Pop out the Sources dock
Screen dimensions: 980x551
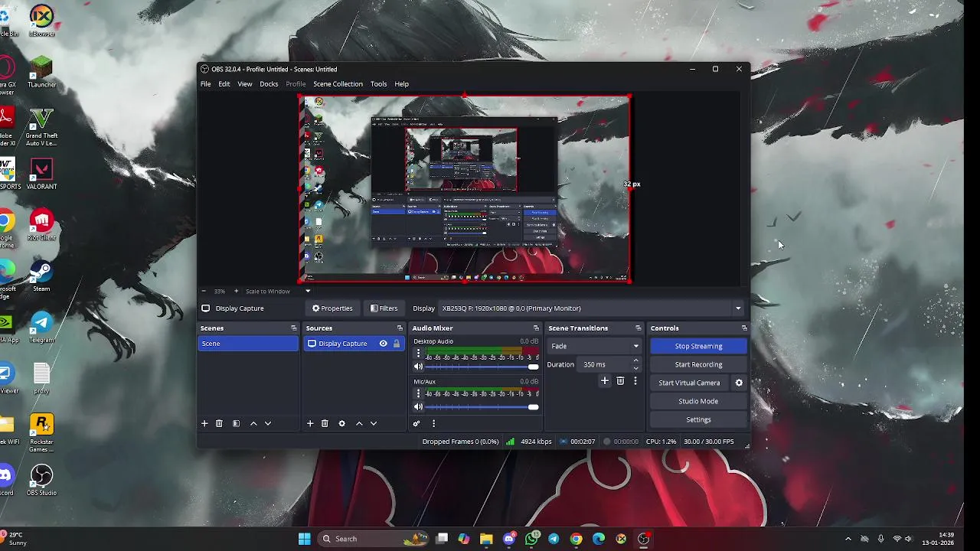(399, 328)
